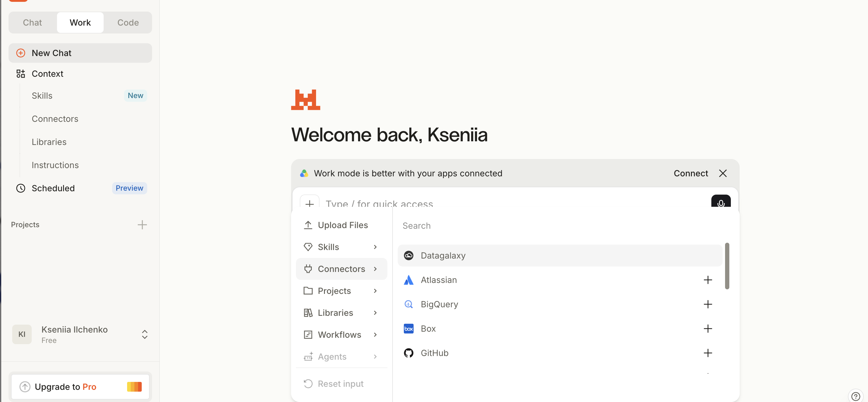Focus the message input field
Viewport: 868px width, 402px height.
pyautogui.click(x=515, y=203)
